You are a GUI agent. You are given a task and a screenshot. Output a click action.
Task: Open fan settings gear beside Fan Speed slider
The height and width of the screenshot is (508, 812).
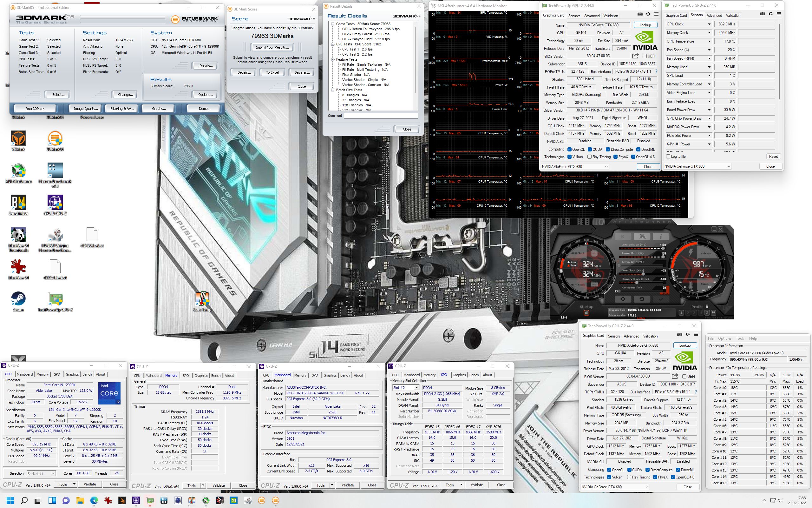click(616, 291)
